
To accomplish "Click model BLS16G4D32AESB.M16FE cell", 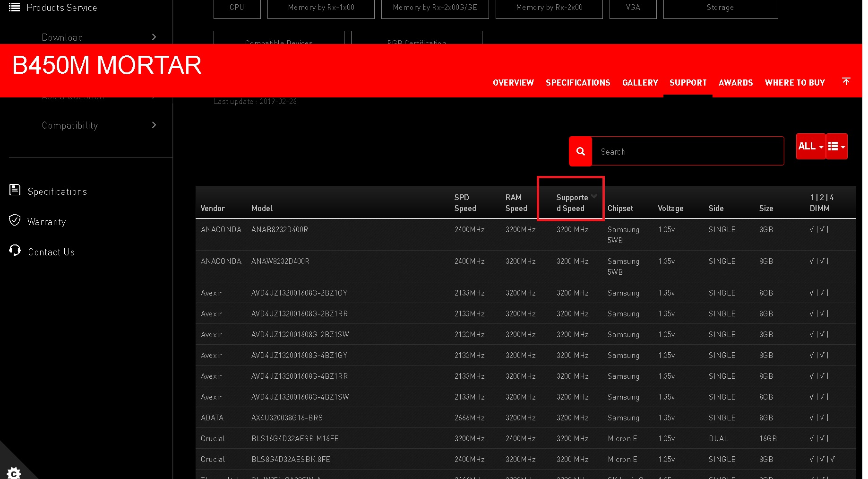I will click(295, 438).
